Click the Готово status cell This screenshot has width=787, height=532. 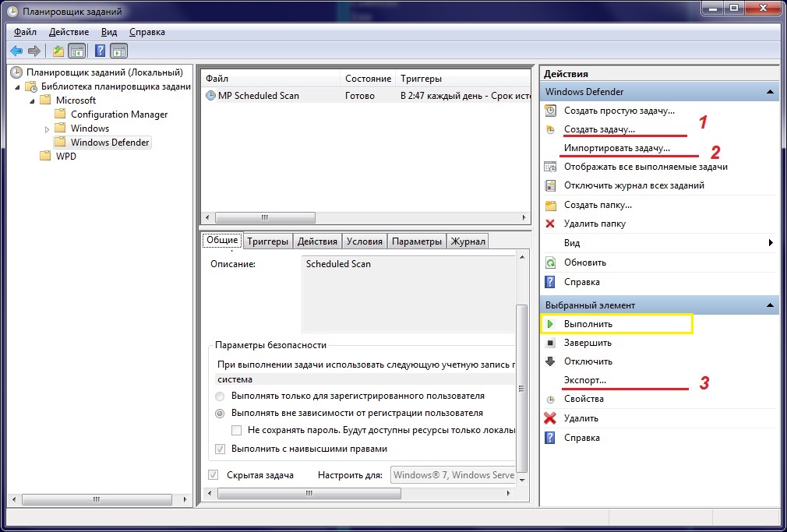pos(360,95)
